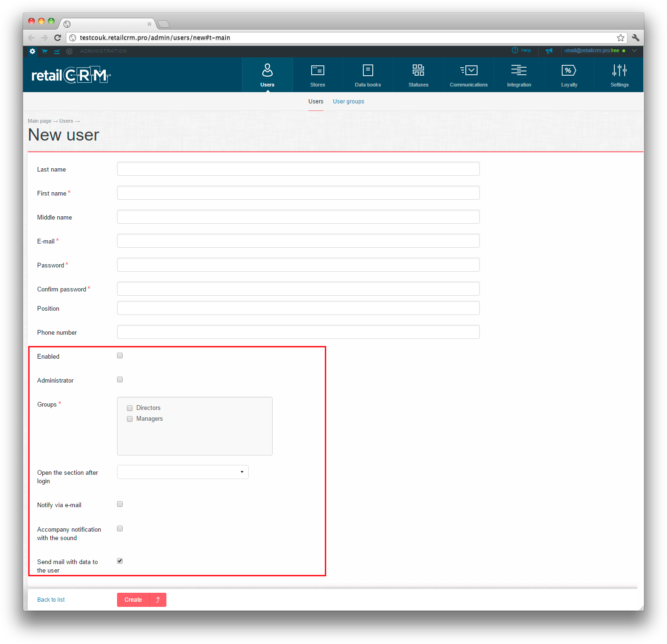Click the Help link text
667x644 pixels.
tap(526, 50)
